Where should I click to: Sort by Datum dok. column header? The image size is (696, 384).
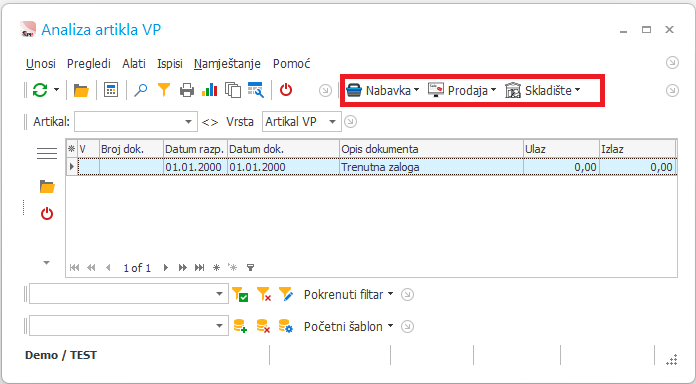(x=283, y=149)
